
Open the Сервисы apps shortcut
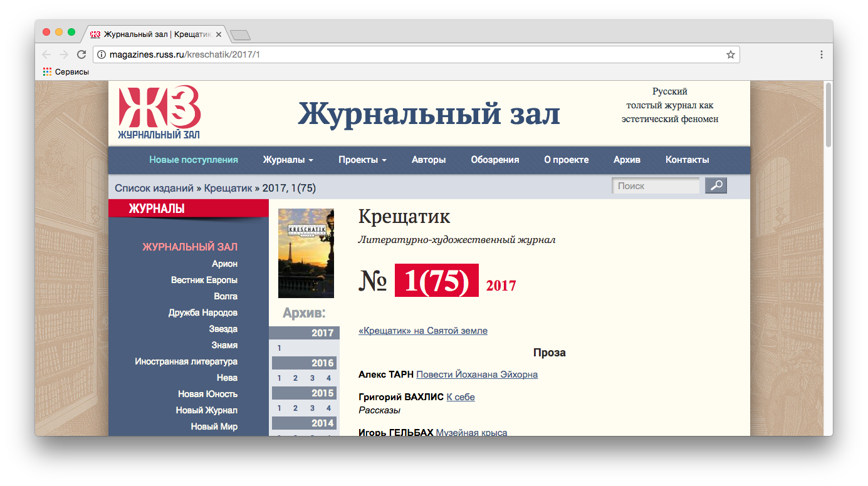pos(66,72)
